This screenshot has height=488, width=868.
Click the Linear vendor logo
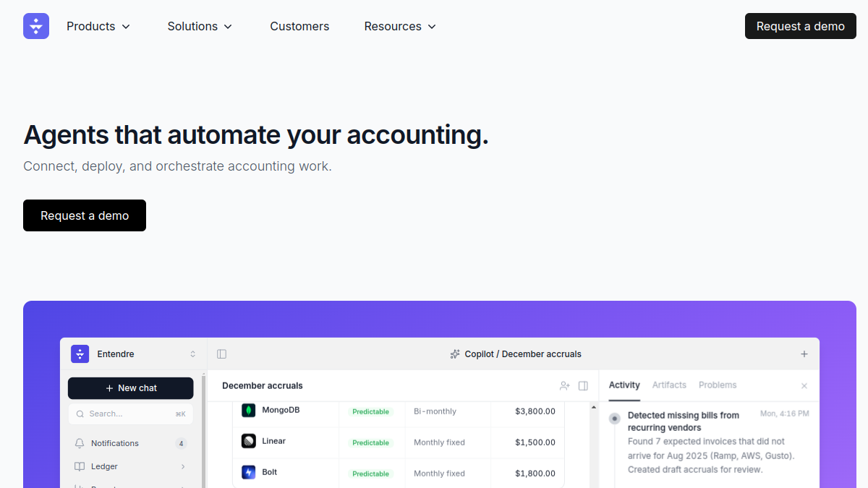click(x=249, y=441)
